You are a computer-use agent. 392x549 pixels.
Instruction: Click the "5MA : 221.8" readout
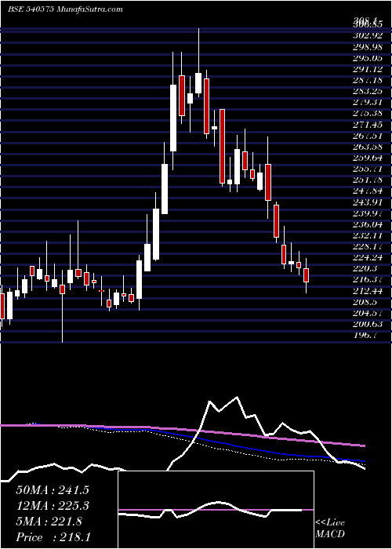click(49, 522)
